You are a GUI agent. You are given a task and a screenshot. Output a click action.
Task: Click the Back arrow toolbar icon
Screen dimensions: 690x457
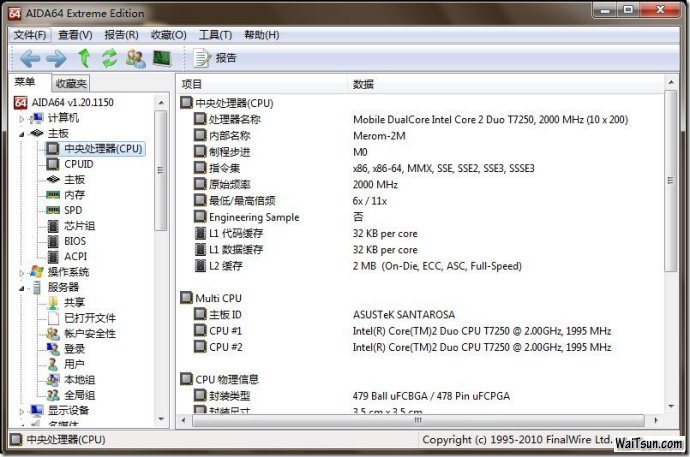point(29,59)
